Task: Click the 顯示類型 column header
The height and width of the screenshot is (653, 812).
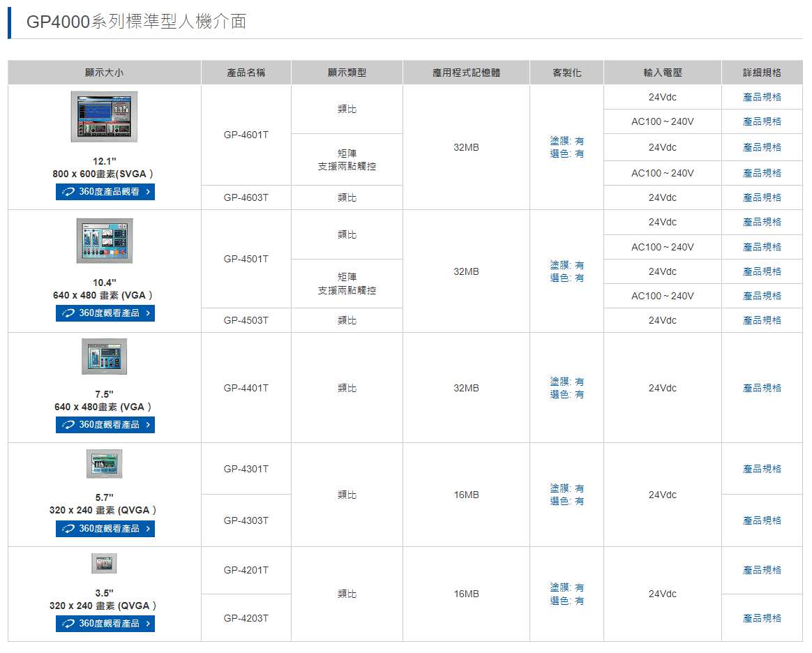Action: click(347, 73)
